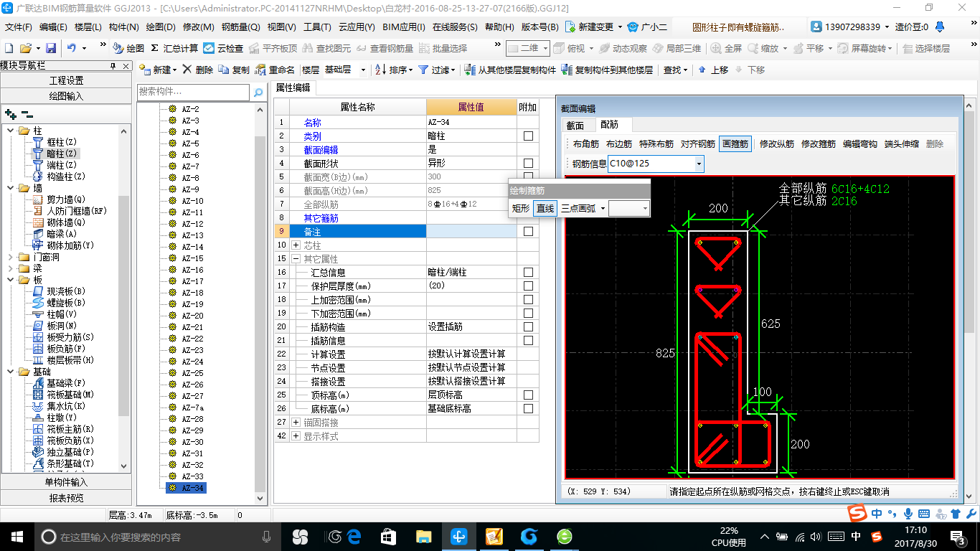Image resolution: width=980 pixels, height=551 pixels.
Task: Click the save disk icon
Action: pos(51,48)
